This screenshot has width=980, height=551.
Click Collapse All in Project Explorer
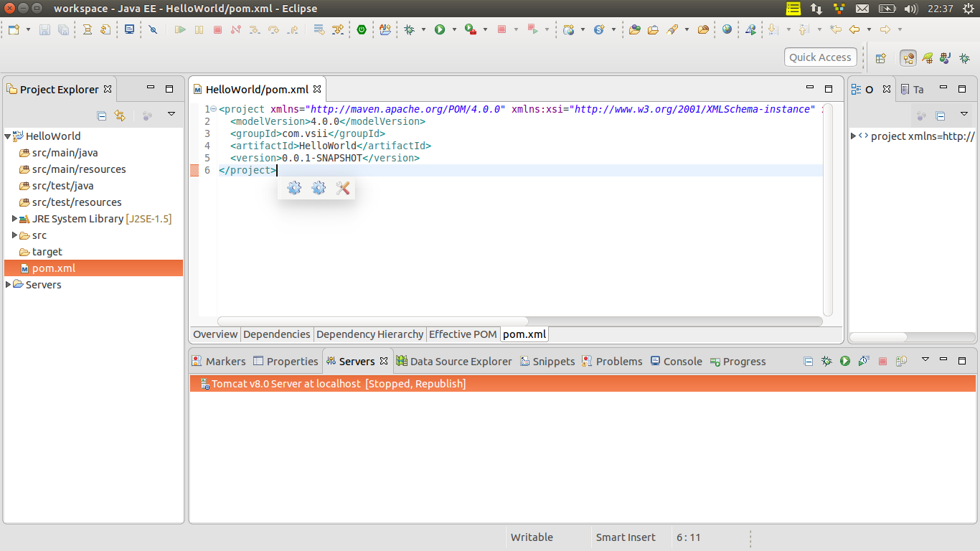(102, 115)
